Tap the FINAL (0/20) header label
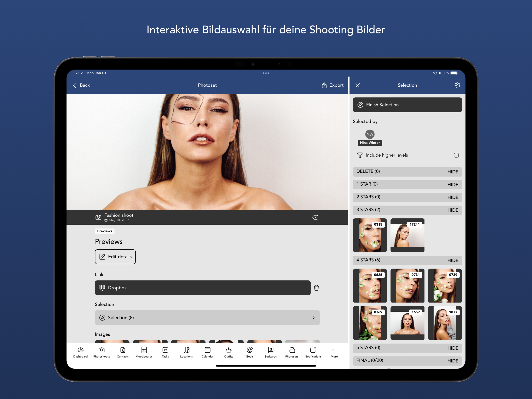Image resolution: width=532 pixels, height=399 pixels. click(x=369, y=360)
